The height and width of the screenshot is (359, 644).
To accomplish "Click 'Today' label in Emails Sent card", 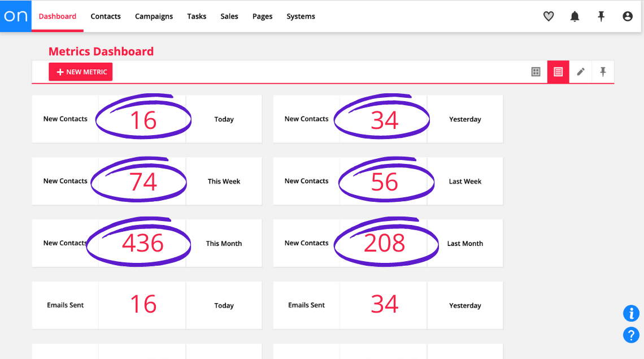I will pyautogui.click(x=224, y=305).
